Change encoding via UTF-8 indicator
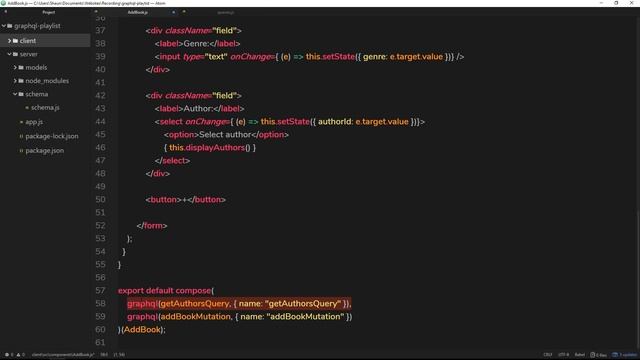The height and width of the screenshot is (360, 640). [564, 355]
